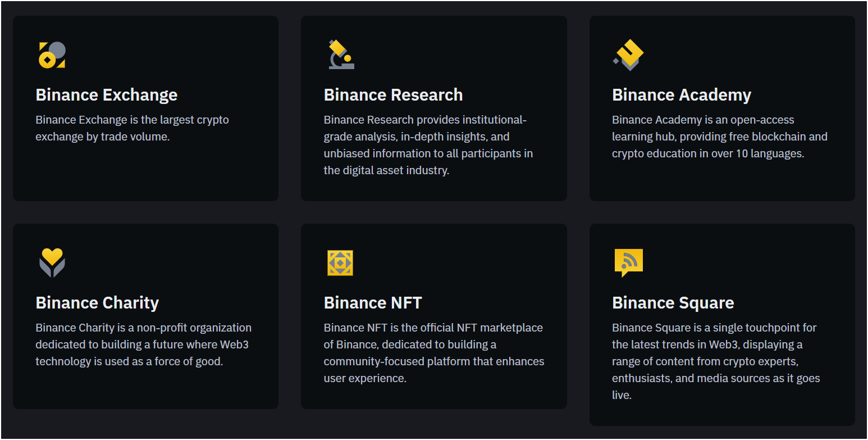Open the Binance Exchange heading

[107, 95]
